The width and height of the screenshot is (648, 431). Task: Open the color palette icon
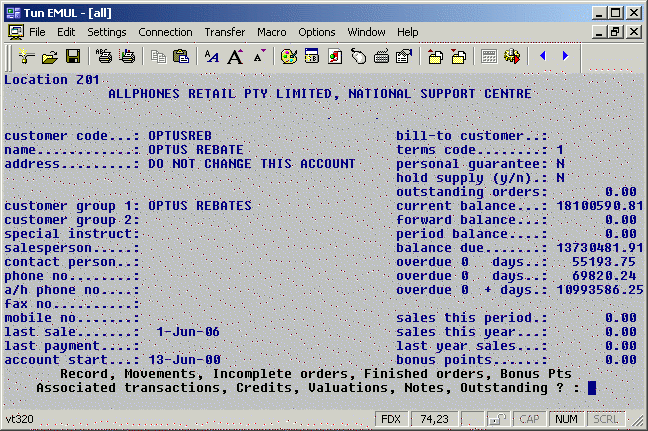point(289,56)
